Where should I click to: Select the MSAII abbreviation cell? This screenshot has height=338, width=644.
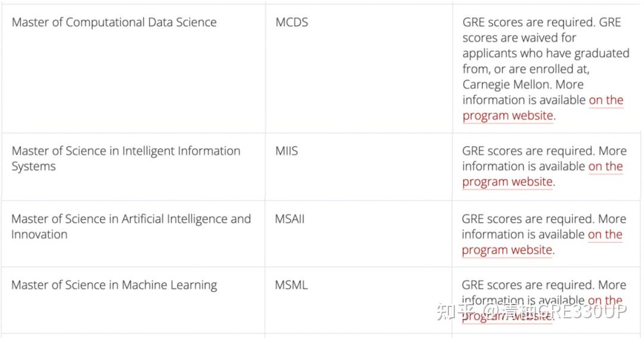[289, 219]
